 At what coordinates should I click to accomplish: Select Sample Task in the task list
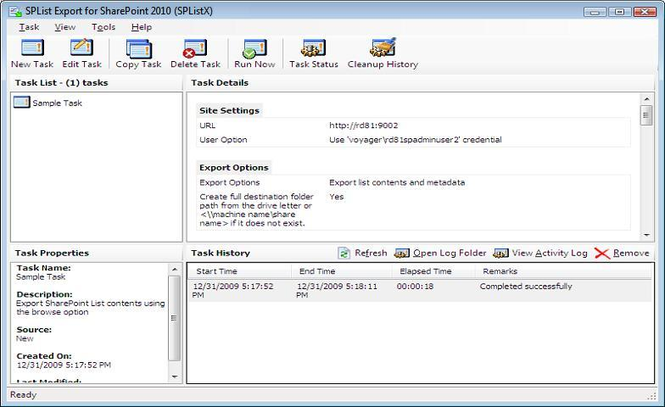[x=57, y=103]
